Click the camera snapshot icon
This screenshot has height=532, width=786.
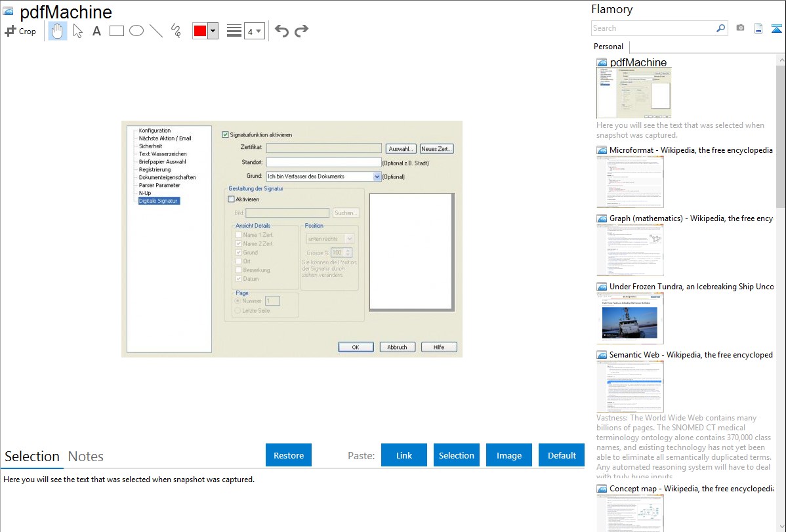[740, 28]
